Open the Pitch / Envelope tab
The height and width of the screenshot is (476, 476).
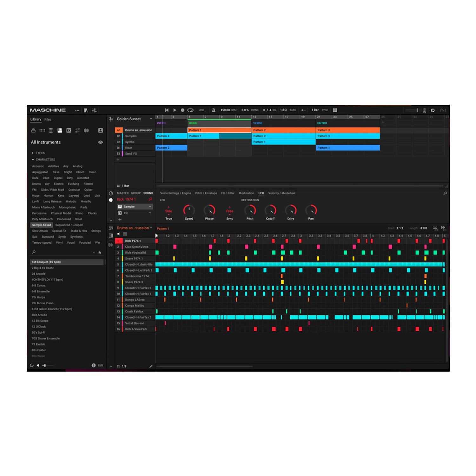pos(206,193)
